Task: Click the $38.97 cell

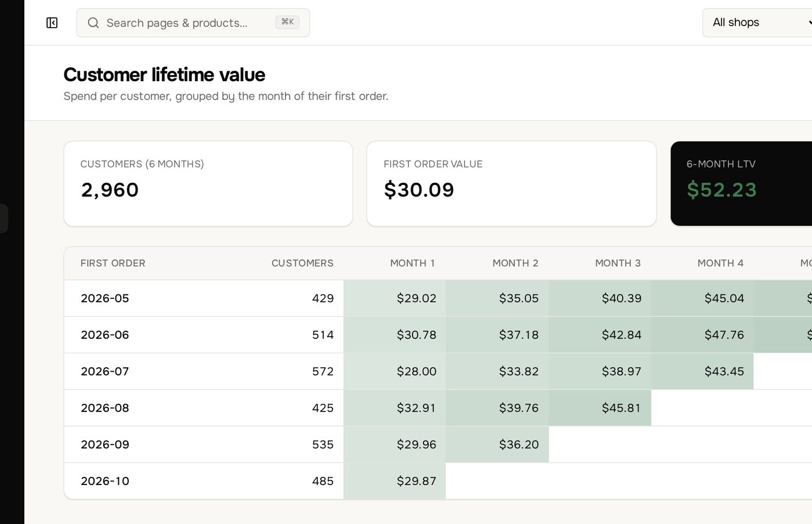Action: [600, 371]
